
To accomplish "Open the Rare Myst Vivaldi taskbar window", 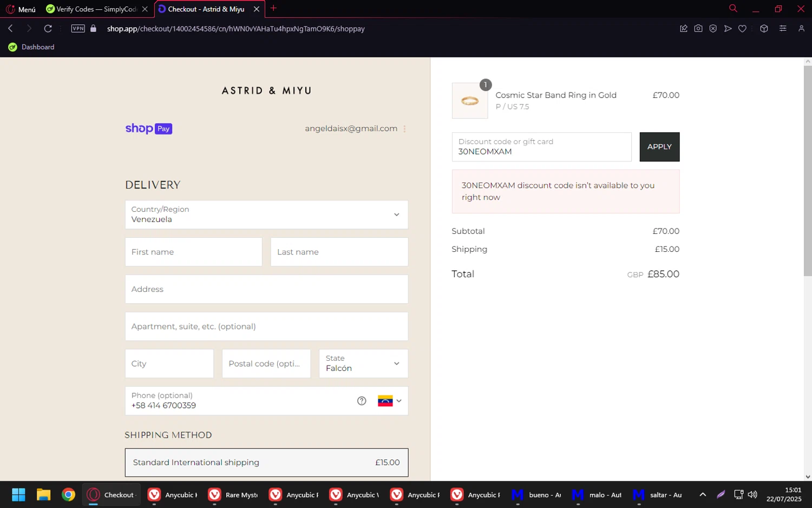I will (233, 494).
